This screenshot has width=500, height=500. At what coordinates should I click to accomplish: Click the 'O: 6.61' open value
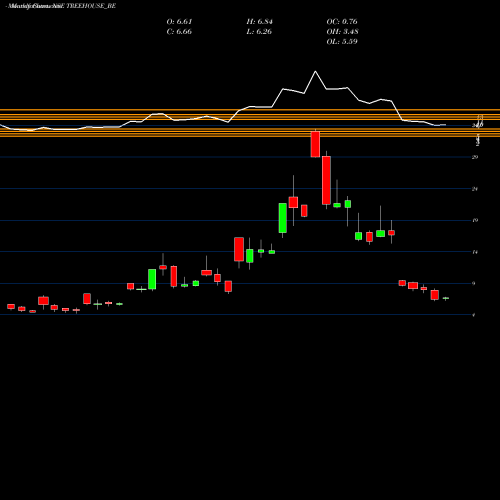point(179,22)
